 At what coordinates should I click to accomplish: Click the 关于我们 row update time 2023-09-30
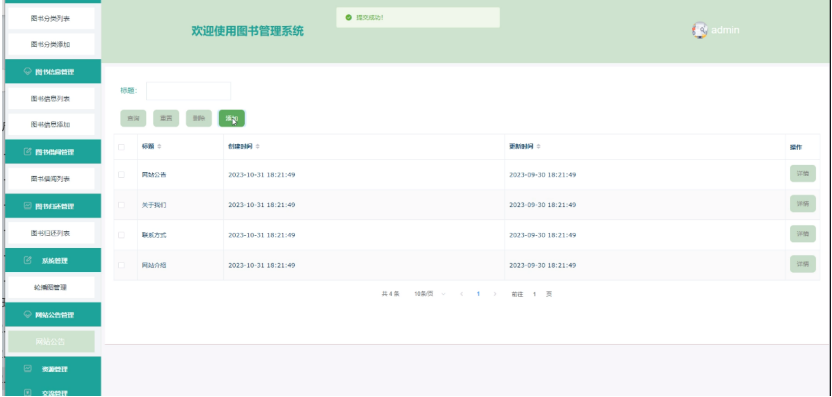pos(542,205)
